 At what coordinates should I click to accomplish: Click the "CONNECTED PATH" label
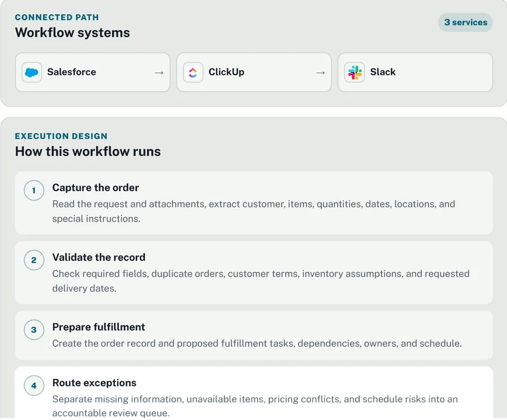(x=57, y=17)
